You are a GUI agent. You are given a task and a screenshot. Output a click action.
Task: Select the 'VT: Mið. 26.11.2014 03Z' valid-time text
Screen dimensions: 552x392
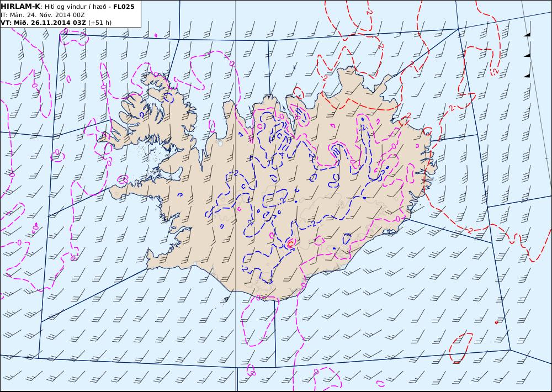(x=43, y=23)
